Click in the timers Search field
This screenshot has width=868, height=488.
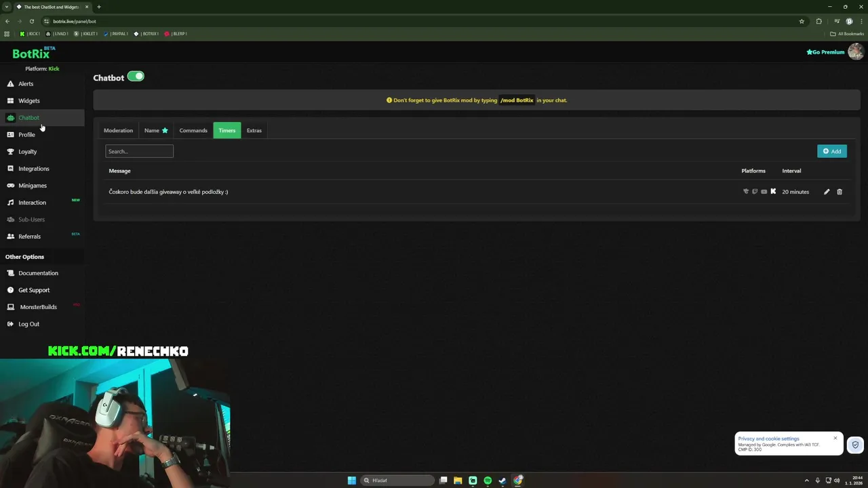139,151
